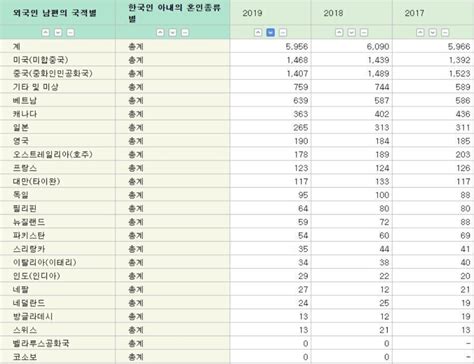Sort 외국인 남편의 국적별 column descending
The height and width of the screenshot is (364, 474).
[x=58, y=32]
